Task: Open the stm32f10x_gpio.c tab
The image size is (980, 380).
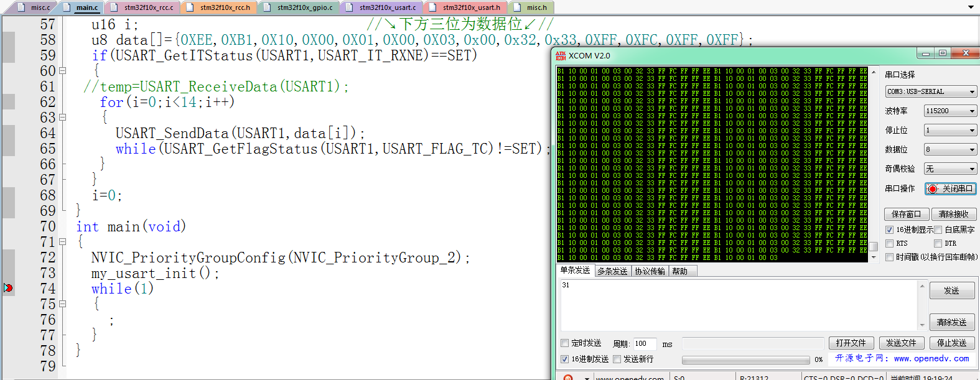Action: (300, 7)
